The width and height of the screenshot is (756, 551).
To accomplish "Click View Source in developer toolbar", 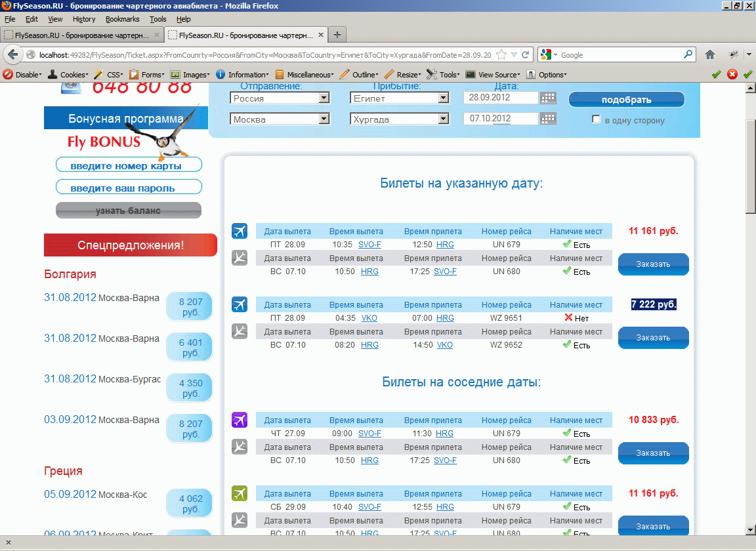I will 493,75.
